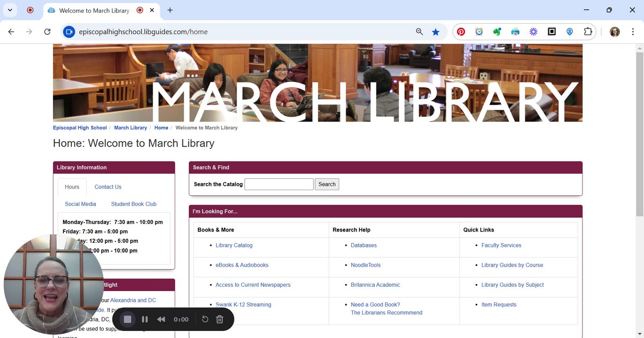Close the Welcome to March Library tab
This screenshot has height=338, width=644.
[x=152, y=10]
